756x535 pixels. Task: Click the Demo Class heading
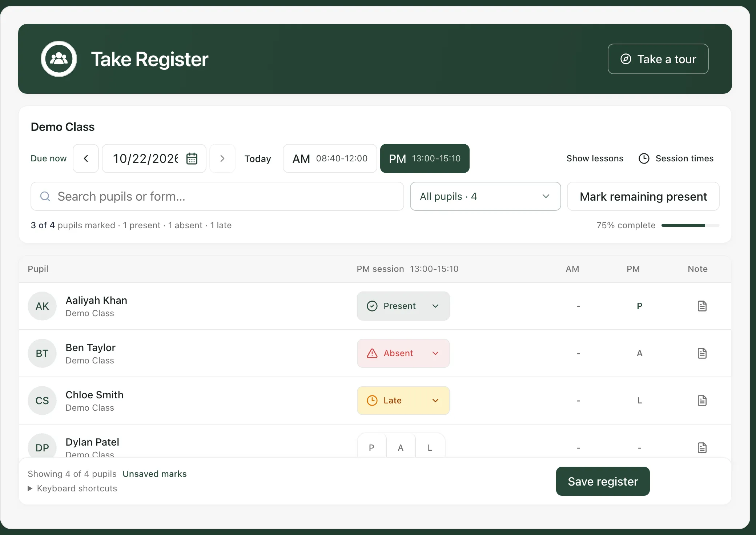(63, 127)
